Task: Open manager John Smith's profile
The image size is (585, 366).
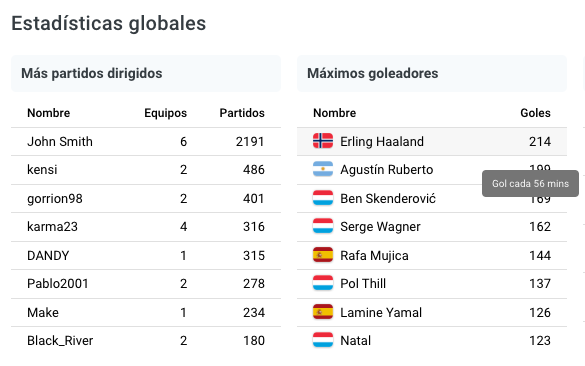Action: [x=60, y=142]
